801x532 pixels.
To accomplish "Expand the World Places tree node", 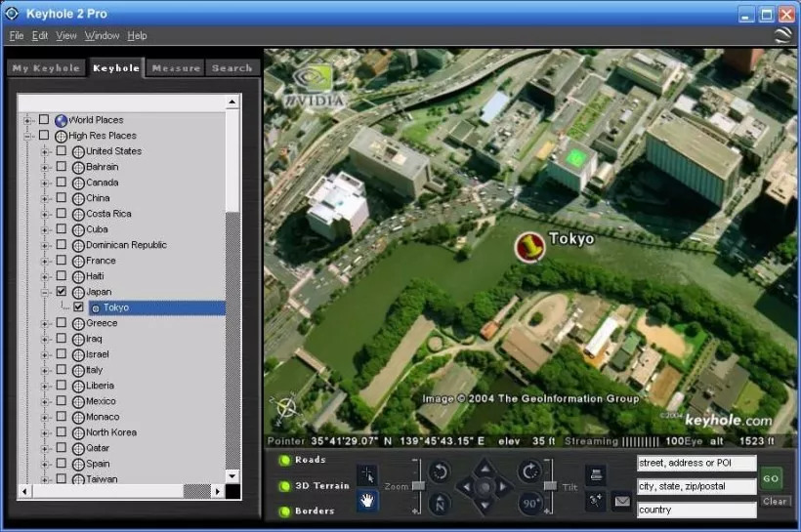I will click(27, 120).
